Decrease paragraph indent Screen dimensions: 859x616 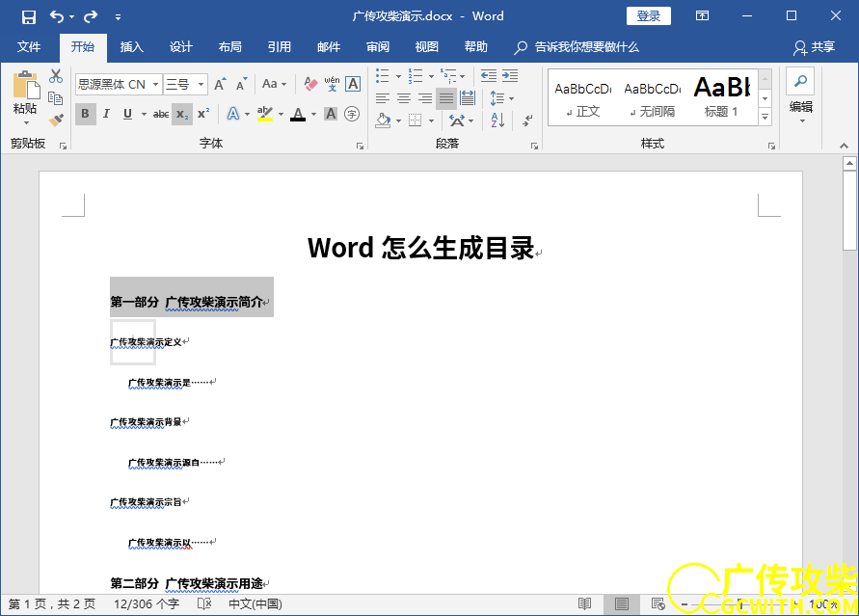point(489,75)
